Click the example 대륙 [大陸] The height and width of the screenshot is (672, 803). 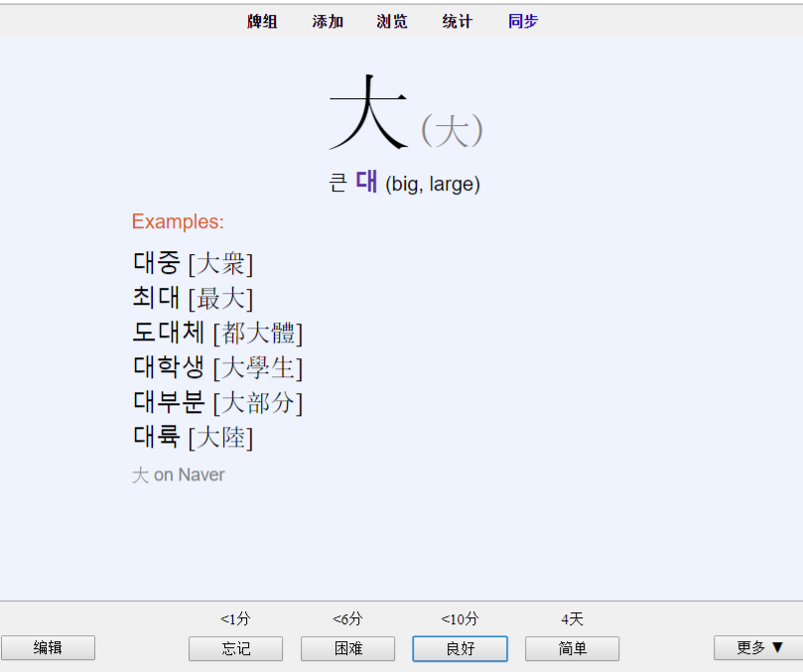(x=193, y=437)
